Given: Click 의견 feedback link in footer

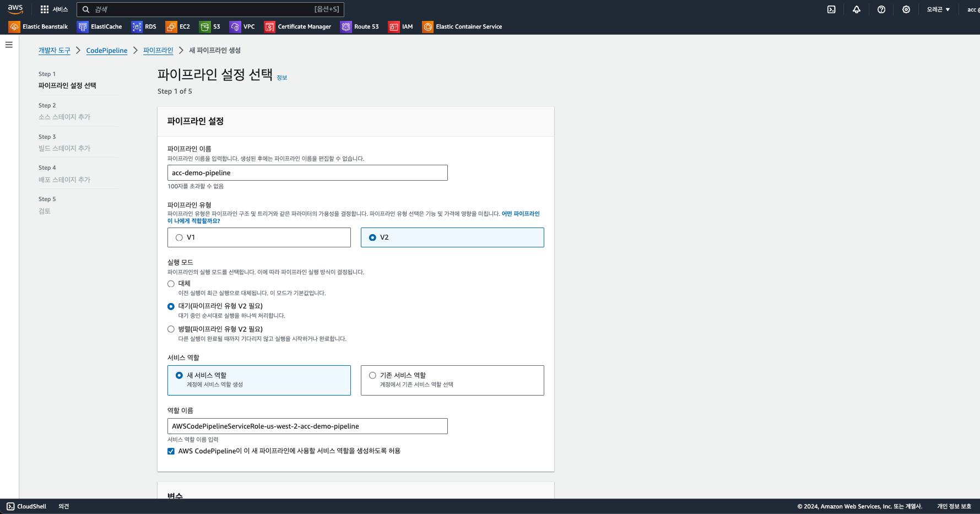Looking at the screenshot, I should click(64, 506).
